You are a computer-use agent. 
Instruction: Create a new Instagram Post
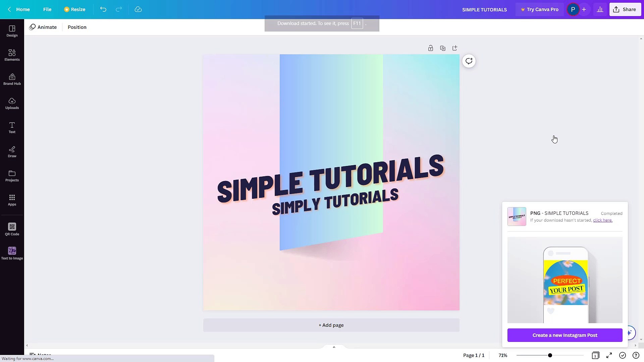565,335
